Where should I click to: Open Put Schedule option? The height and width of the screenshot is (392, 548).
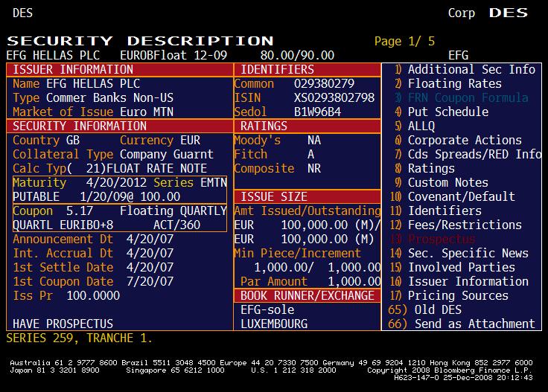click(442, 112)
